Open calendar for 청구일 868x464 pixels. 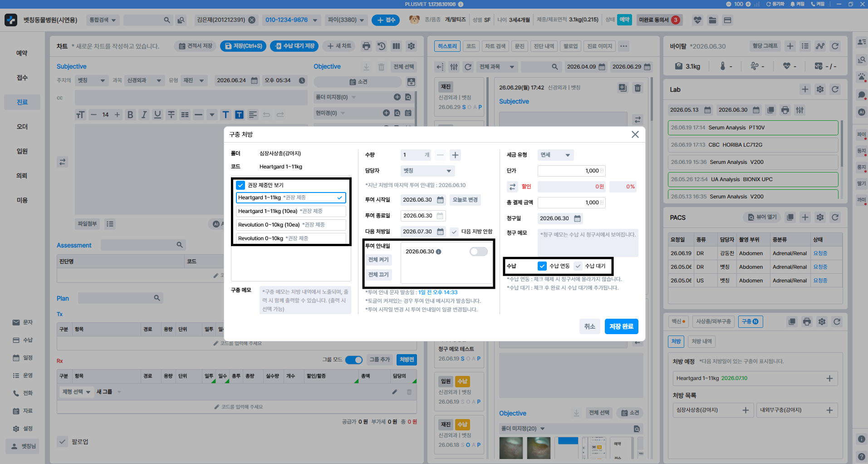pos(577,218)
